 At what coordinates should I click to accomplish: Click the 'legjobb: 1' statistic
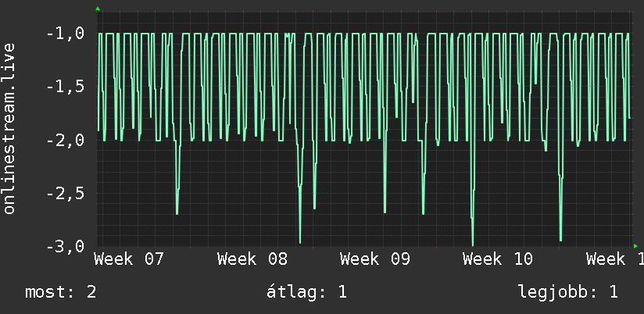coord(568,292)
